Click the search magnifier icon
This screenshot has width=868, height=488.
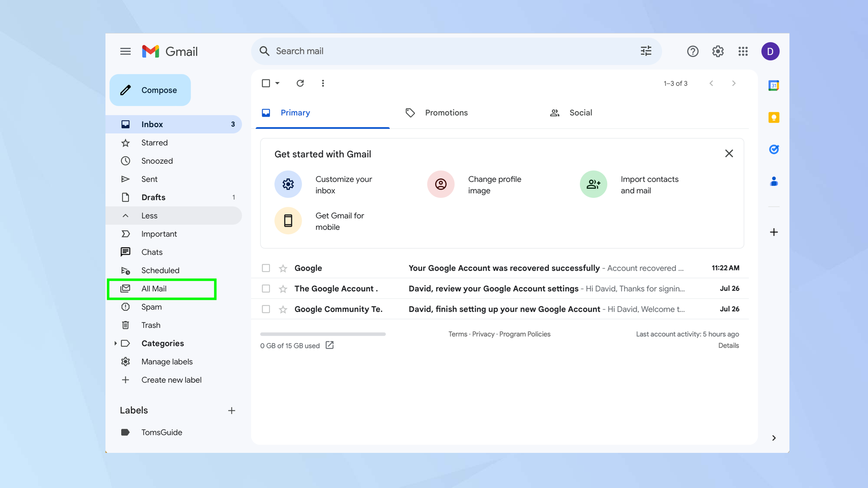click(264, 51)
